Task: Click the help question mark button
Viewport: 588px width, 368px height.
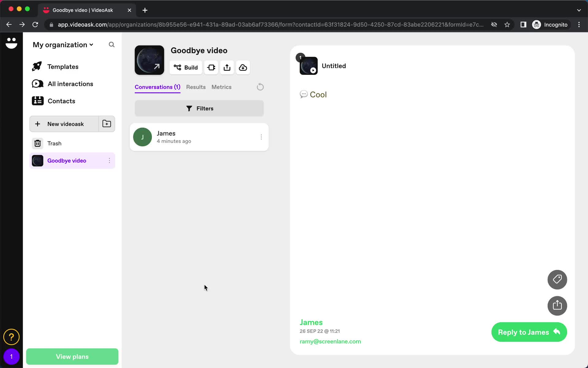Action: pyautogui.click(x=11, y=337)
